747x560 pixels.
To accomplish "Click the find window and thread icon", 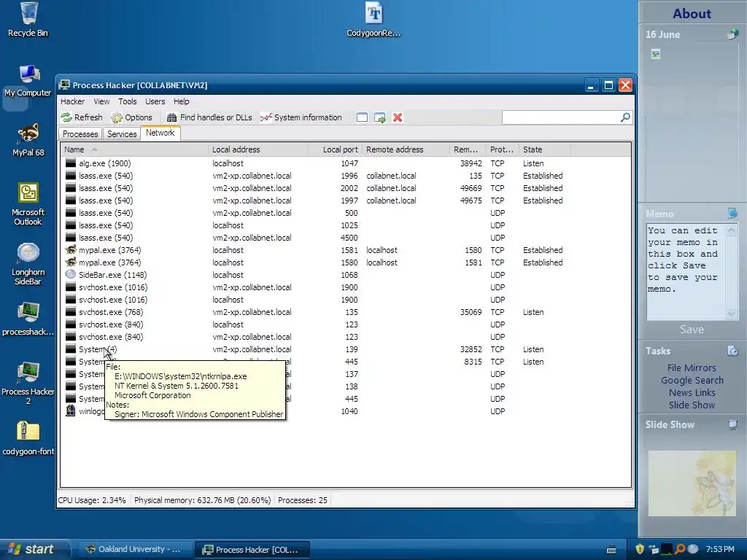I will [x=379, y=117].
